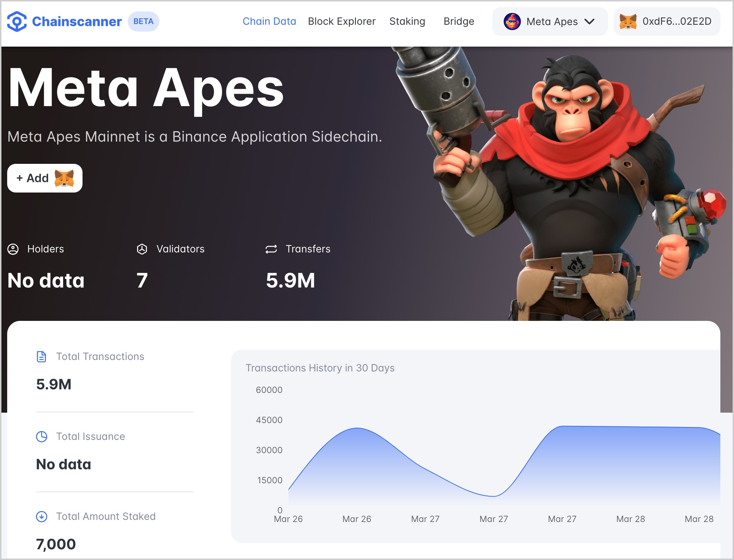Click the Transfers value 5.9M
The height and width of the screenshot is (560, 734).
(x=290, y=280)
